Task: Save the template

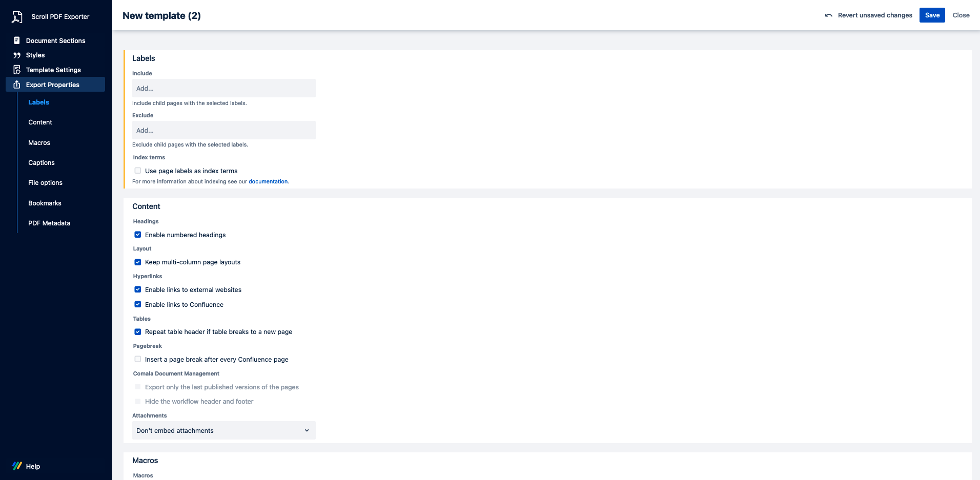Action: point(932,15)
